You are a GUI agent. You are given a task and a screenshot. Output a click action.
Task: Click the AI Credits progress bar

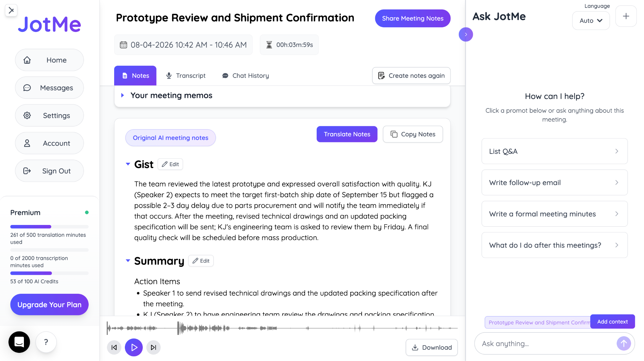(49, 273)
